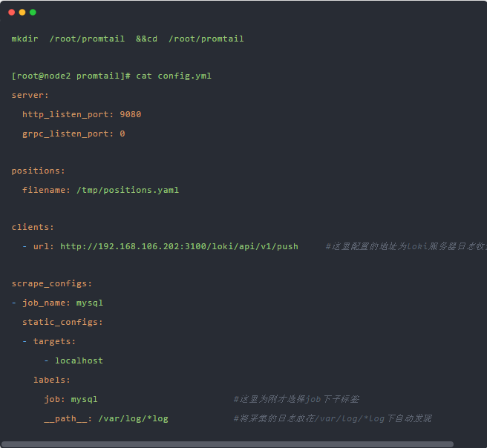Click the __path__ value /var/log/*log

coord(133,418)
